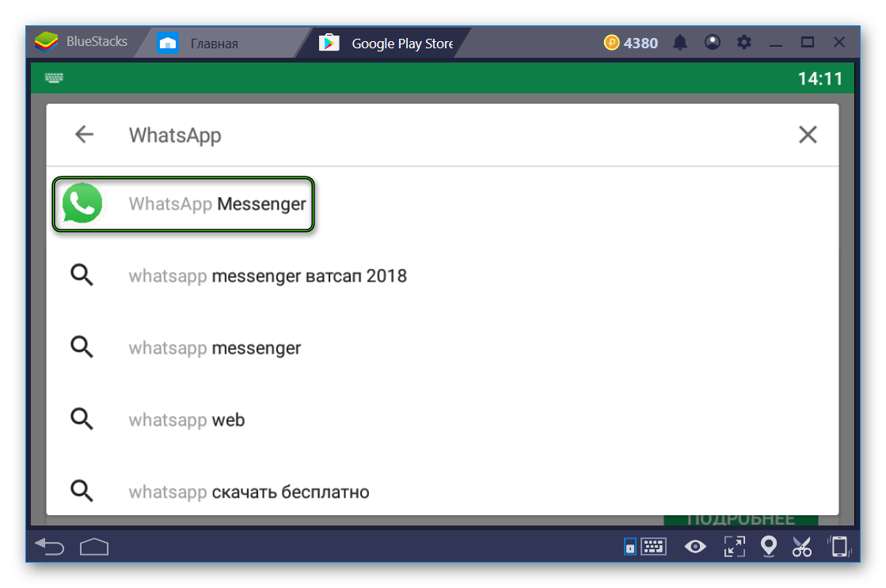The image size is (886, 588).
Task: Click magnifier beside whatsapp messenger
Action: coord(82,347)
